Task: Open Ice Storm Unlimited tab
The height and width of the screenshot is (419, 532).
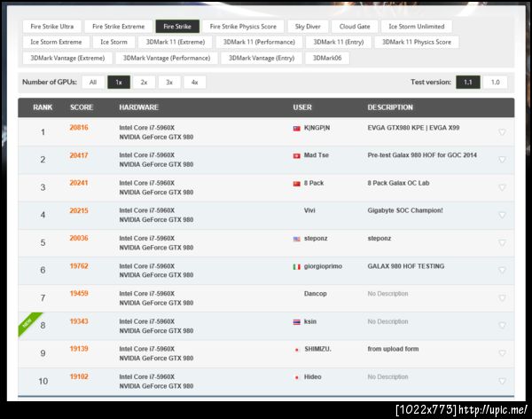Action: pos(417,26)
